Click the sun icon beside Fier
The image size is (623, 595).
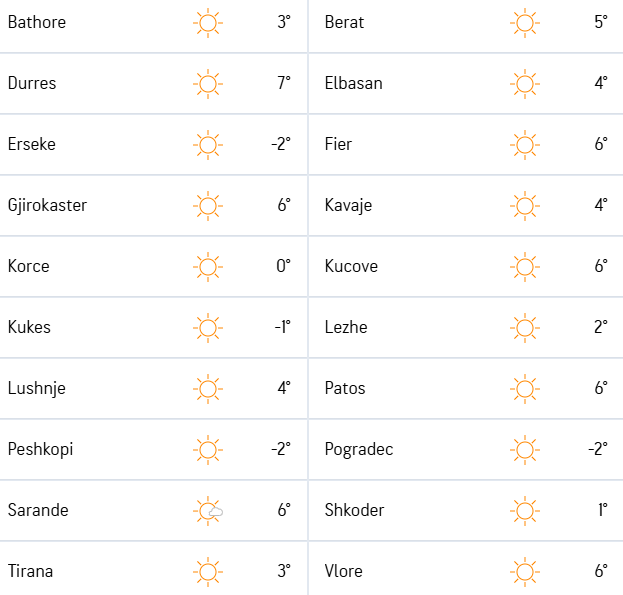pyautogui.click(x=525, y=145)
